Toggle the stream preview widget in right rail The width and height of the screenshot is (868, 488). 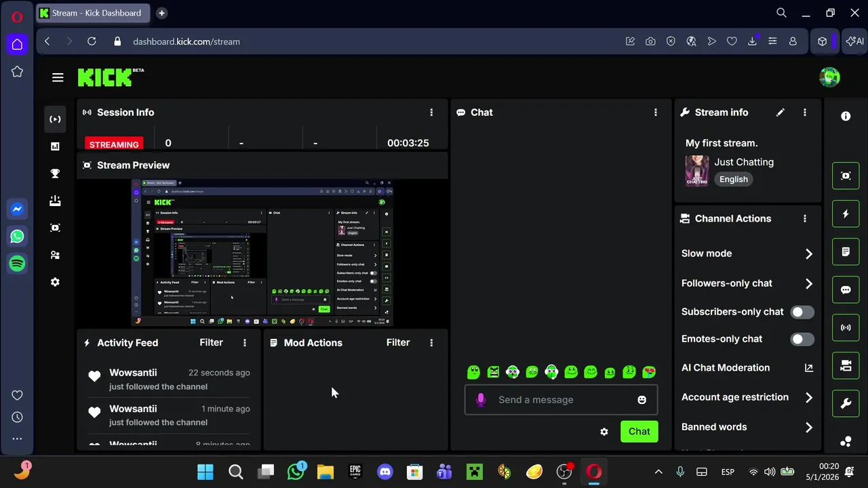846,176
